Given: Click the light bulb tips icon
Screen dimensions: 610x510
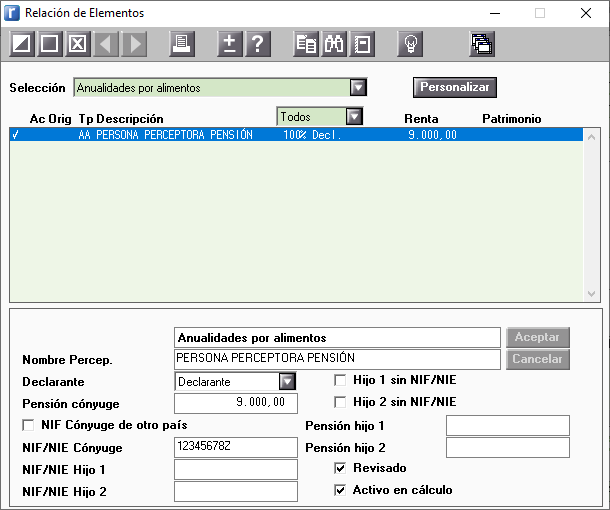Looking at the screenshot, I should (x=410, y=44).
